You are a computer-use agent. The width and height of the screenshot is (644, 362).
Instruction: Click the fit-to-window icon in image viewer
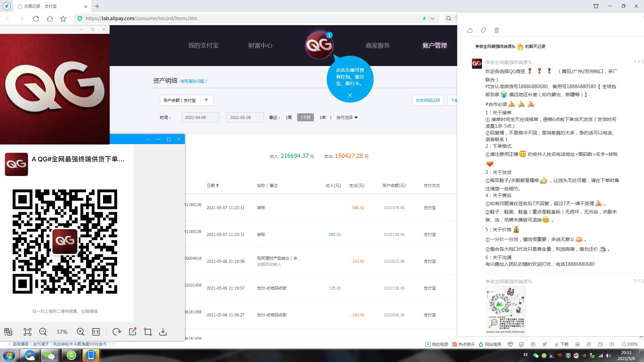(28, 332)
